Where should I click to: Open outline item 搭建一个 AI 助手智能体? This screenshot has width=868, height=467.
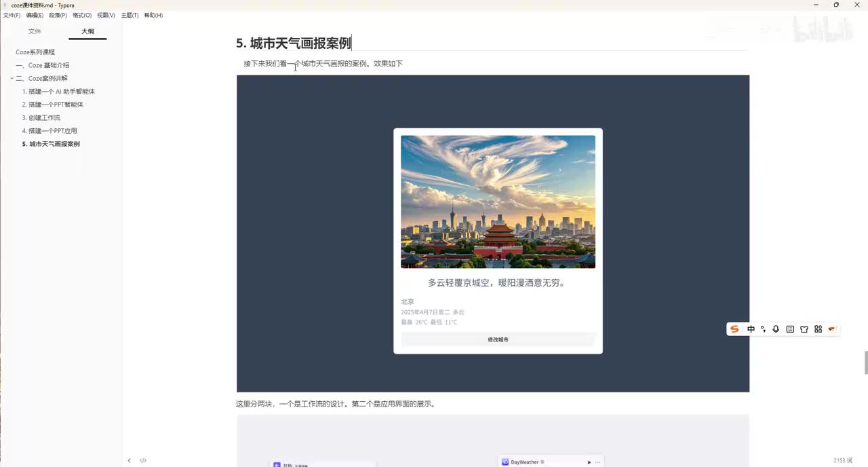(58, 92)
